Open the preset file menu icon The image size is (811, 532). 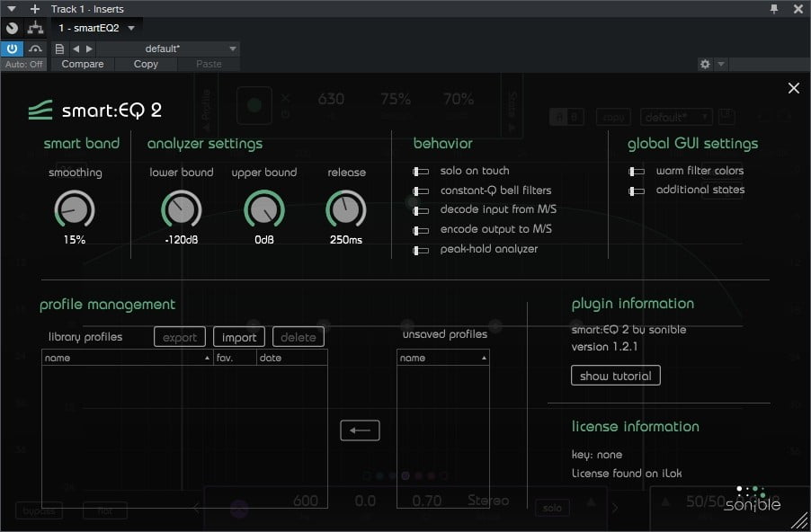point(59,49)
